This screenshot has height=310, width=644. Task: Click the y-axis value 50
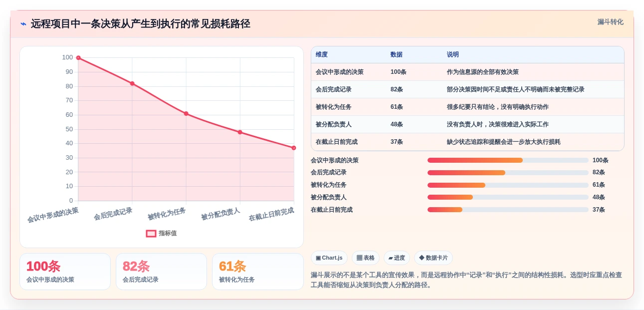[69, 129]
